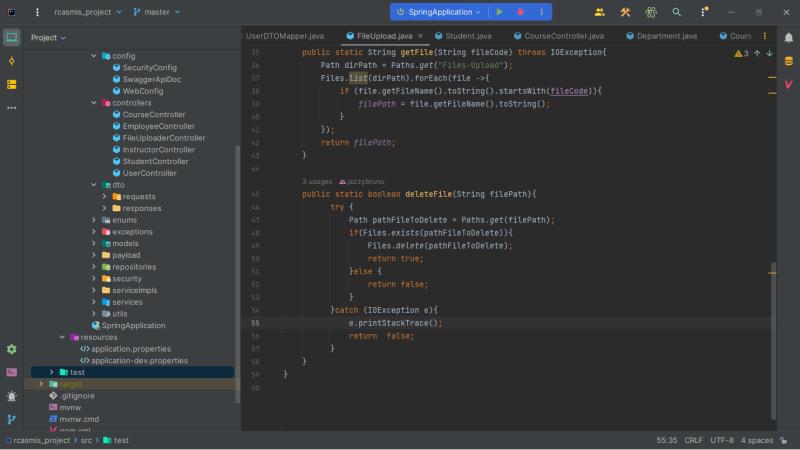
Task: Click the red Debug icon in the toolbar
Action: point(521,12)
